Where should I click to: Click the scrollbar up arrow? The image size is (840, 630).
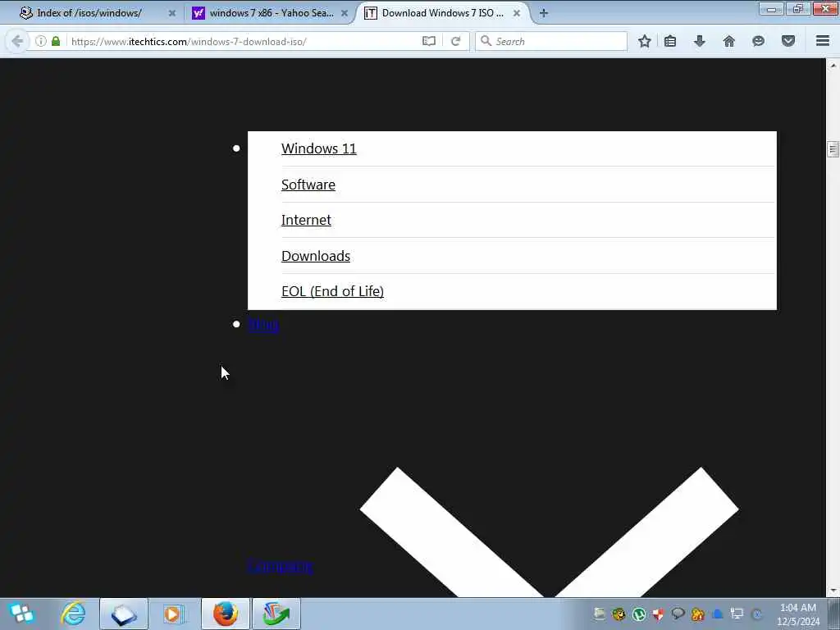click(x=833, y=66)
